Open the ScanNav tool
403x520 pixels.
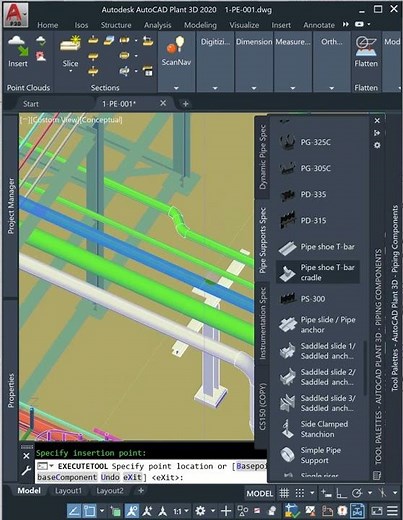coord(176,51)
